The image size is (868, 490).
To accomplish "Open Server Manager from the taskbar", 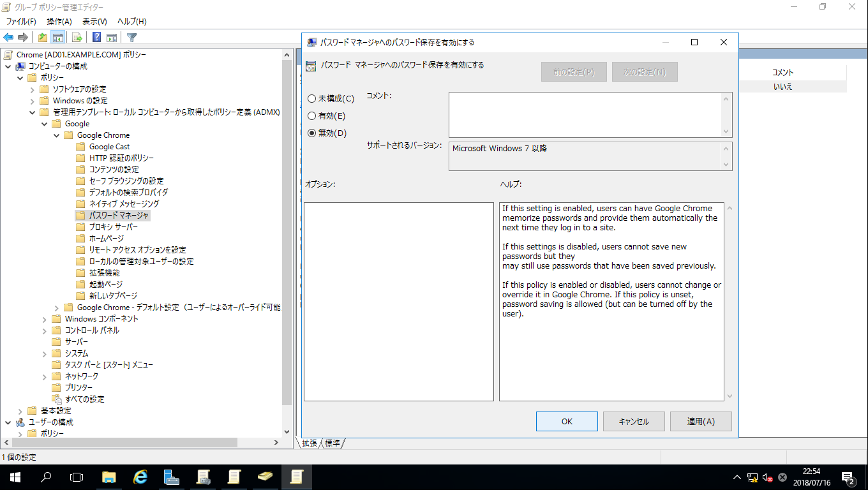I will (171, 477).
